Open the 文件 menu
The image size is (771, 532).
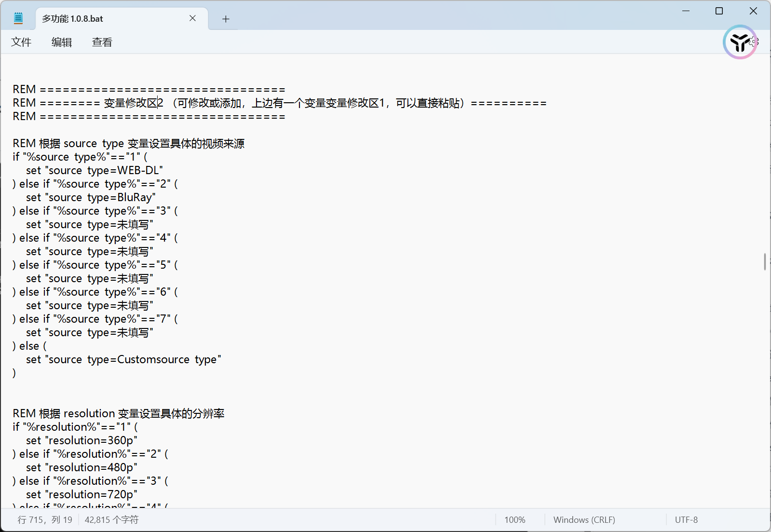coord(21,42)
